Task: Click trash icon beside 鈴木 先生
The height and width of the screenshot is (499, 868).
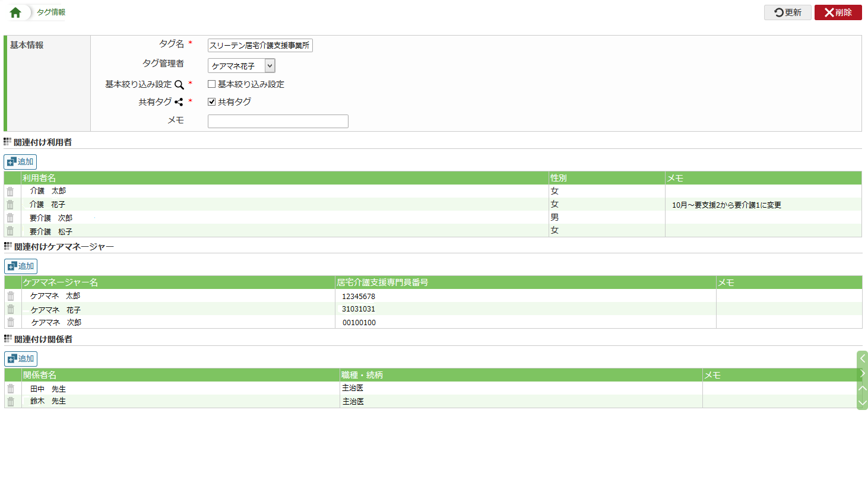Action: (11, 402)
